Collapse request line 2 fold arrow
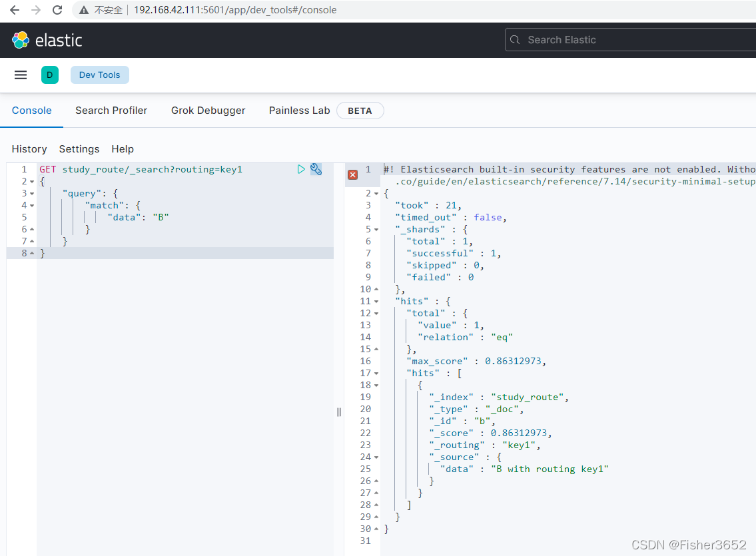This screenshot has width=756, height=556. click(32, 182)
